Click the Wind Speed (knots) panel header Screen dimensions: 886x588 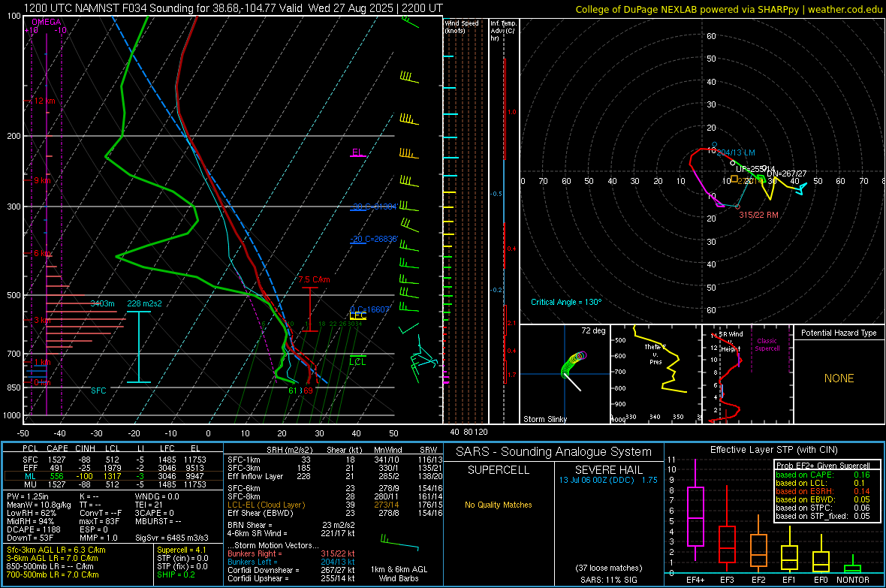(x=462, y=26)
